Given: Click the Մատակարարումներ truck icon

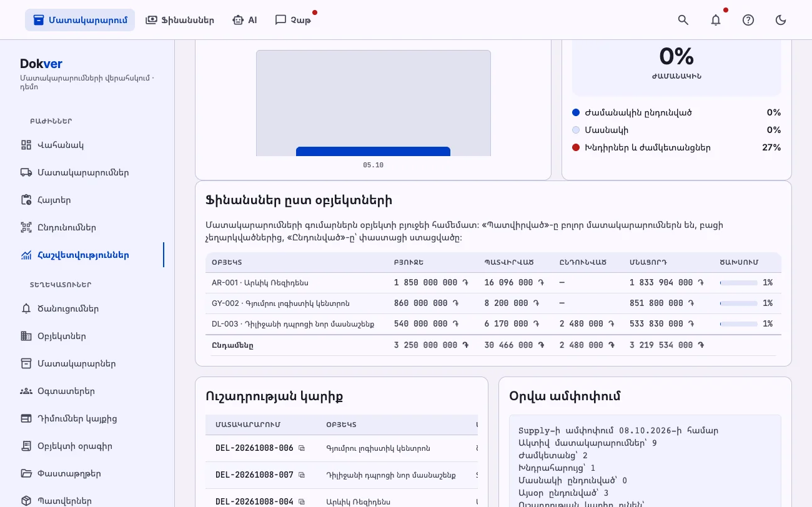Looking at the screenshot, I should (x=26, y=172).
